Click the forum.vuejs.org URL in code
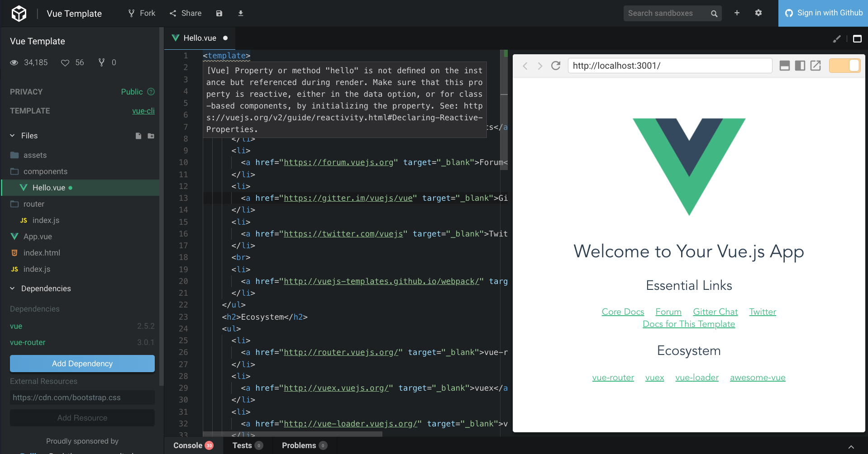The height and width of the screenshot is (454, 868). click(x=339, y=162)
